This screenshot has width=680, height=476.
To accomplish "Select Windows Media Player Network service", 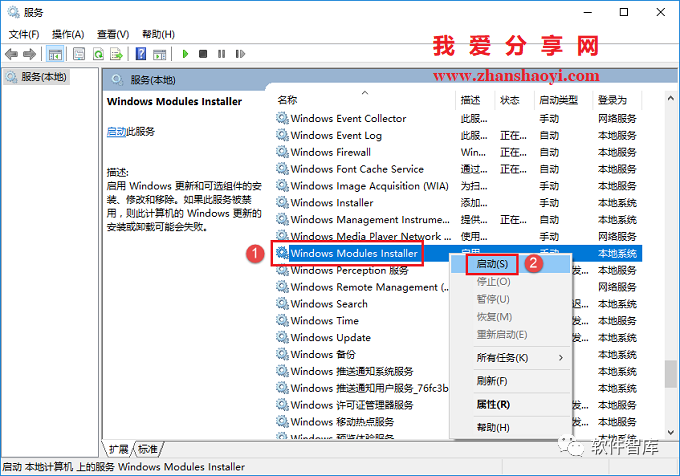I will point(371,236).
